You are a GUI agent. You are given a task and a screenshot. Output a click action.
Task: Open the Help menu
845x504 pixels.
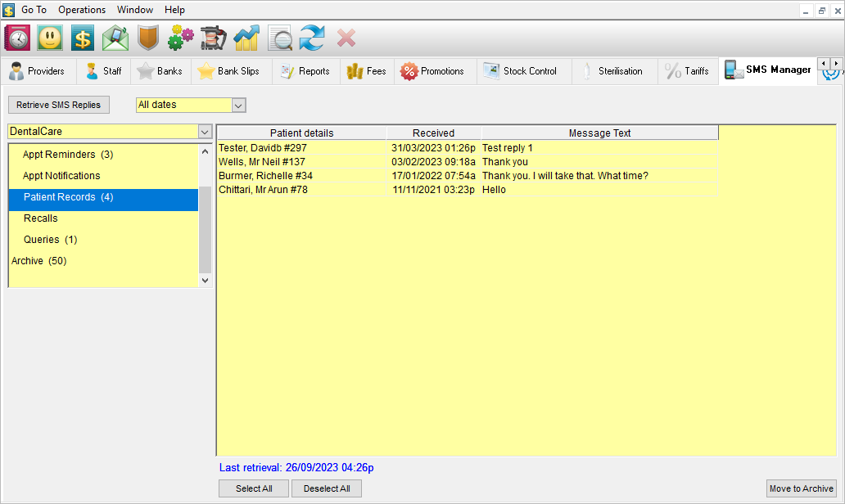point(174,10)
